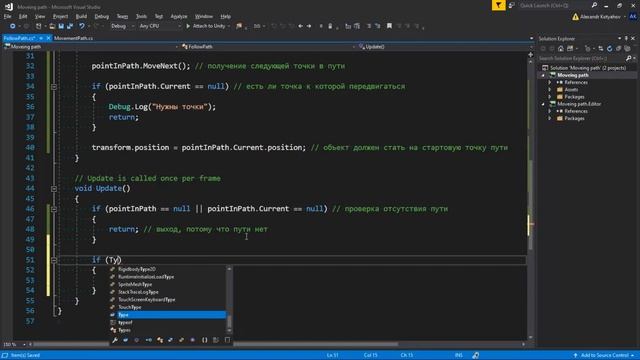Select Packages folder under Moveing path.Editor

tap(574, 118)
